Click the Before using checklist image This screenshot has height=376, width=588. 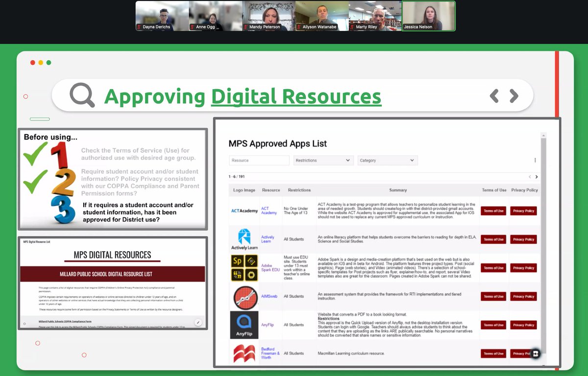pos(113,179)
